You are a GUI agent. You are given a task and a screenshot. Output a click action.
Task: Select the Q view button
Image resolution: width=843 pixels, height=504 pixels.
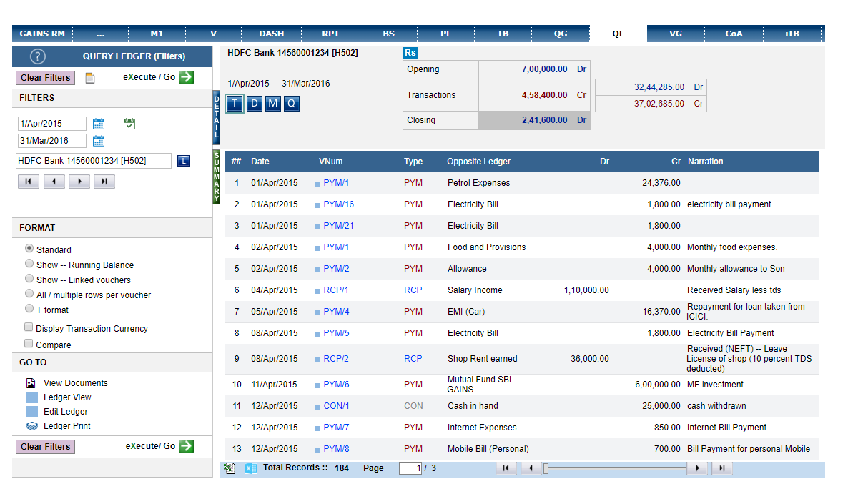[x=292, y=103]
